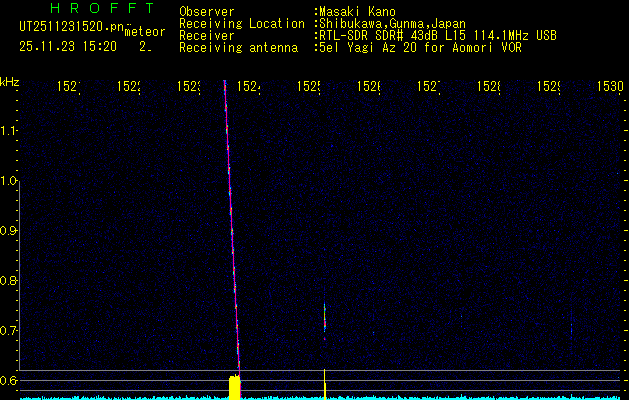Screen dimensions: 629x400
Task: Click the wide yellow power bar at bottom
Action: point(235,386)
